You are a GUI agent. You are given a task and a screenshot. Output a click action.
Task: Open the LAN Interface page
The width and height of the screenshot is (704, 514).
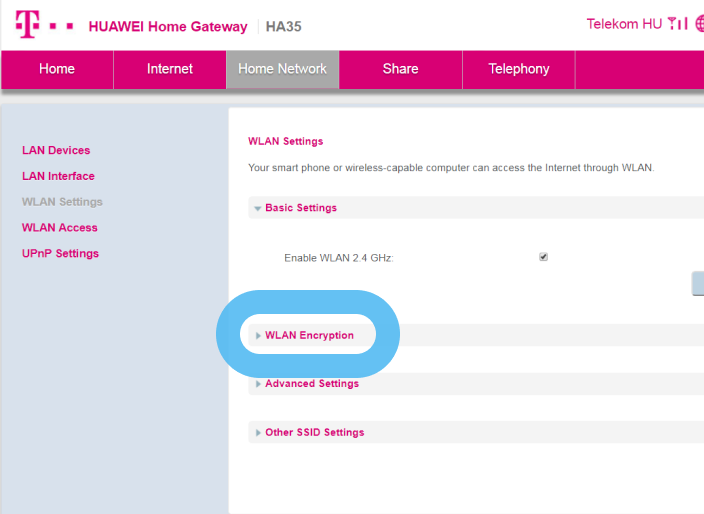[58, 176]
